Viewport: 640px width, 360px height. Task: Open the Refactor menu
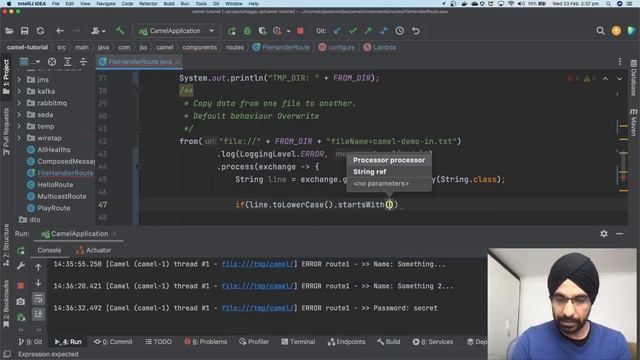tap(148, 4)
